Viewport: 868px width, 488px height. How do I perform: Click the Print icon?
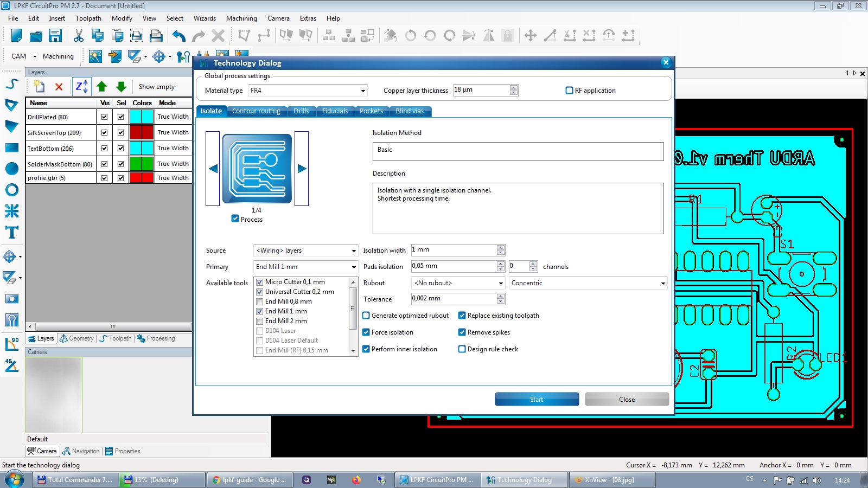tap(156, 36)
